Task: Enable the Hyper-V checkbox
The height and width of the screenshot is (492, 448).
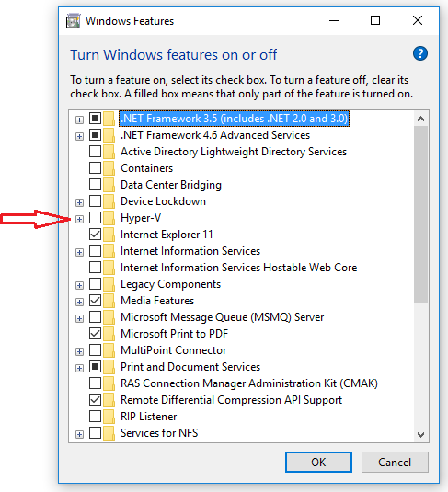Action: click(95, 217)
